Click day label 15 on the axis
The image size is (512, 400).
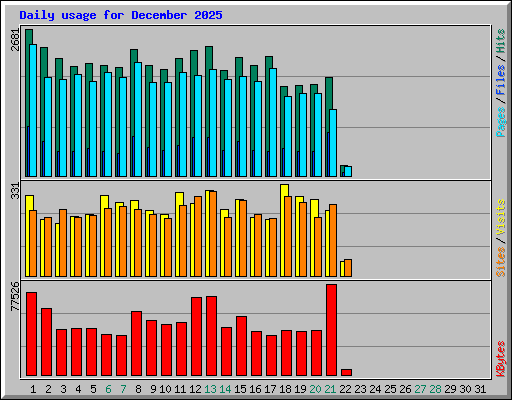[x=240, y=389]
